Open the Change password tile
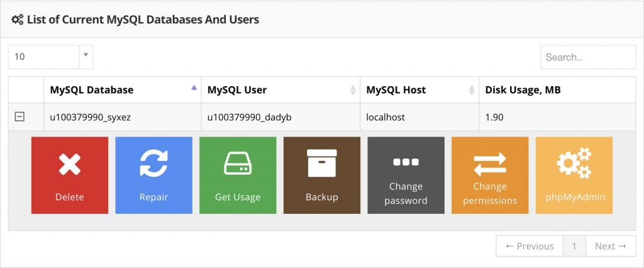The image size is (644, 268). pos(406,175)
